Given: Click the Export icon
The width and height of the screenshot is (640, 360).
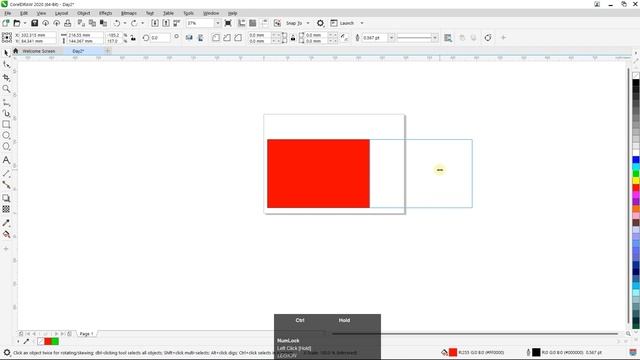Looking at the screenshot, I should 166,23.
